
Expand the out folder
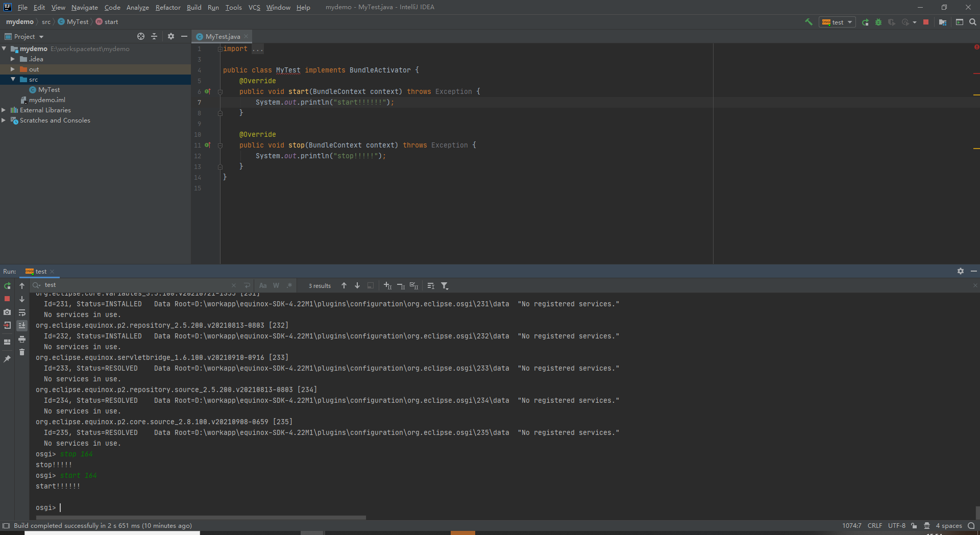coord(13,69)
